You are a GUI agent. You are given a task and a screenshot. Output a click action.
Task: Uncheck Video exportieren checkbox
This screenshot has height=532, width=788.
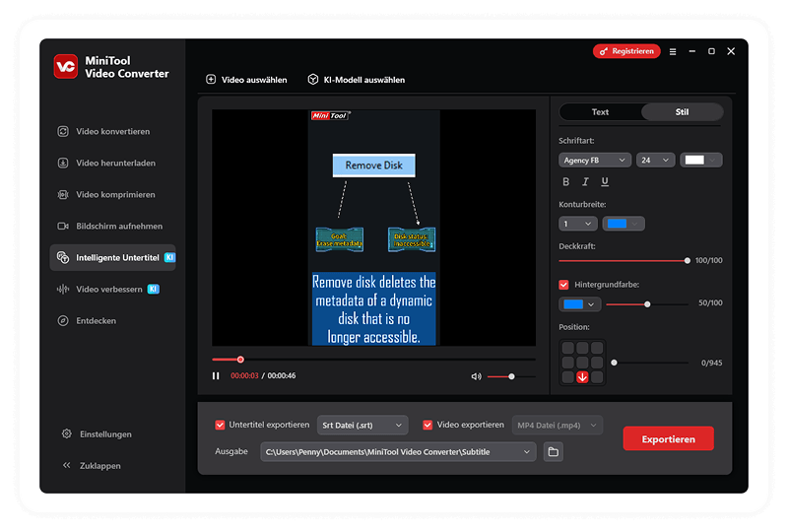[427, 425]
